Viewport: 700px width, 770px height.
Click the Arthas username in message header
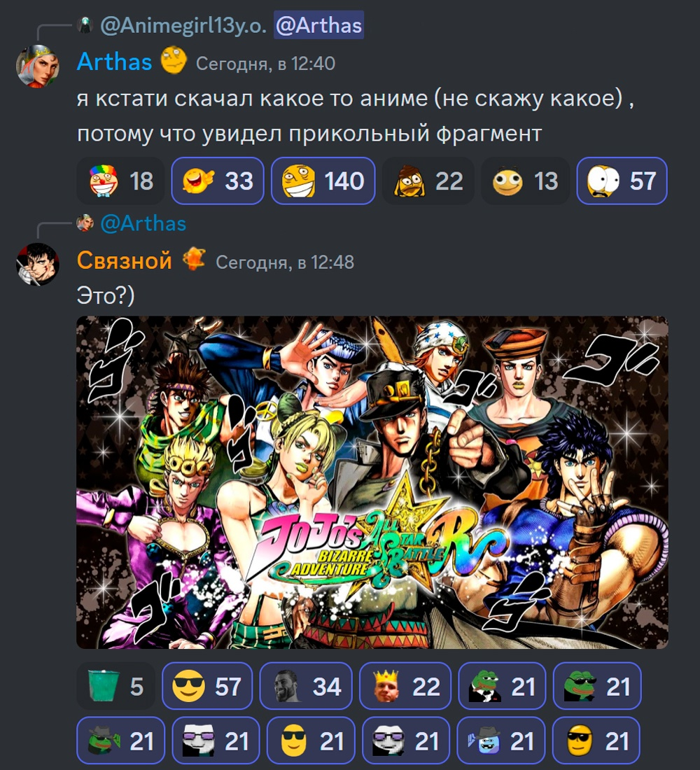click(115, 62)
